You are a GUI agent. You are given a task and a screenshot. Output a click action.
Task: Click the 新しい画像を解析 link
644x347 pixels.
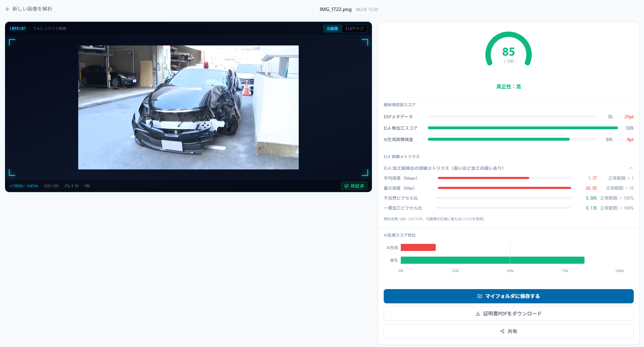point(32,9)
